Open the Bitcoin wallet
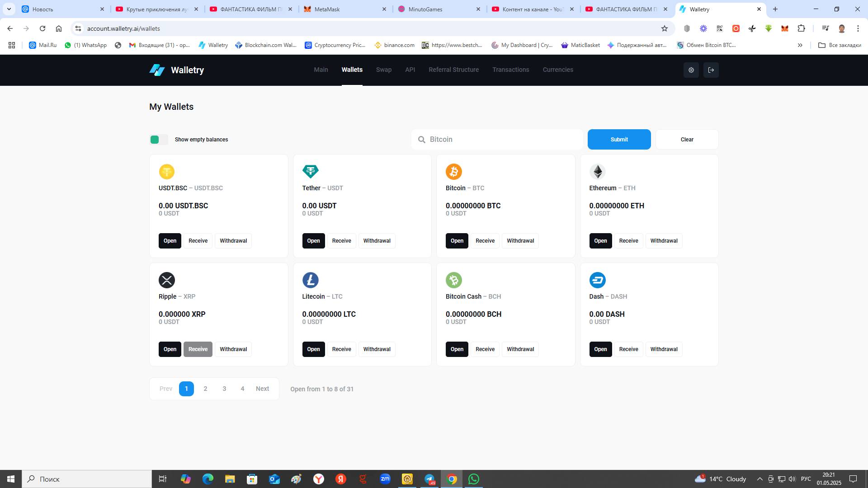Screen dimensions: 868x488 click(x=457, y=241)
